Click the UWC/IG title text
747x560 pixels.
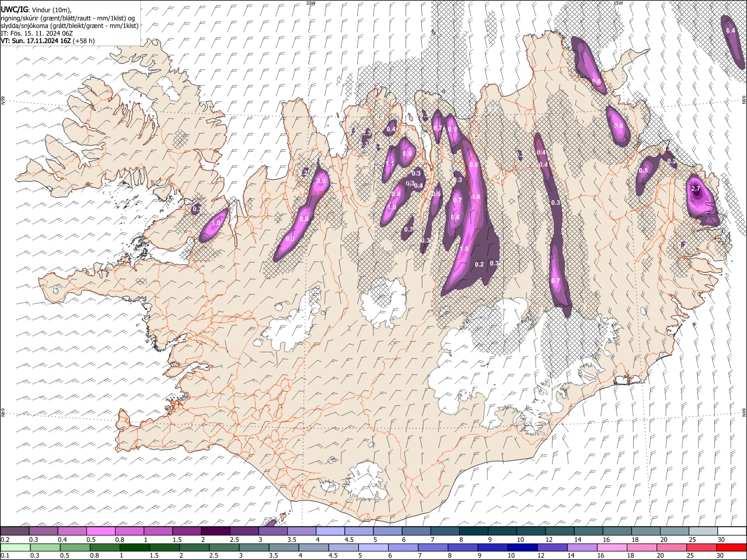13,9
